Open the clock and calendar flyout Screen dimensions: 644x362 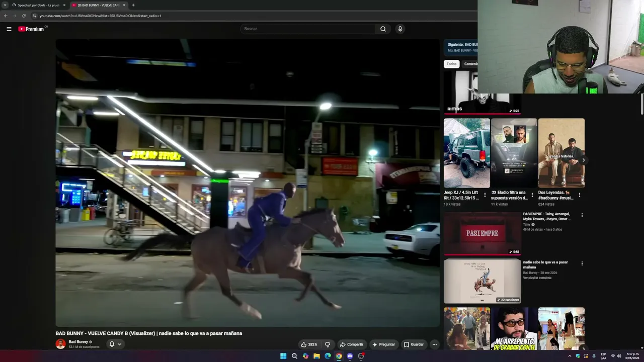pos(632,356)
